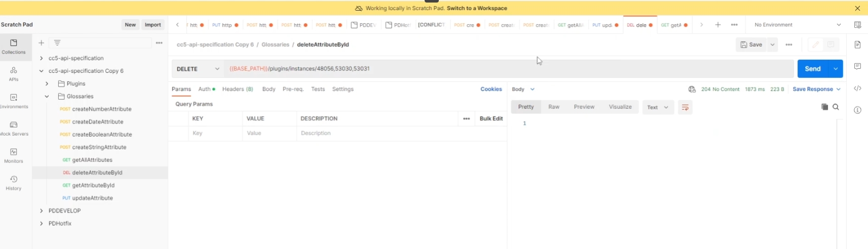Open the Monitors sidebar section
868x249 pixels.
point(14,156)
